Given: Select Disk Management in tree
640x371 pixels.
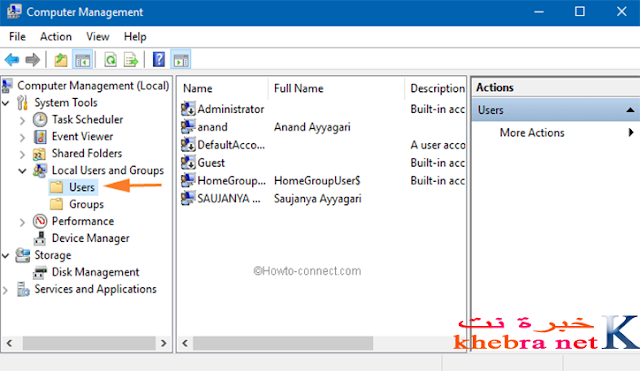Looking at the screenshot, I should (x=96, y=272).
